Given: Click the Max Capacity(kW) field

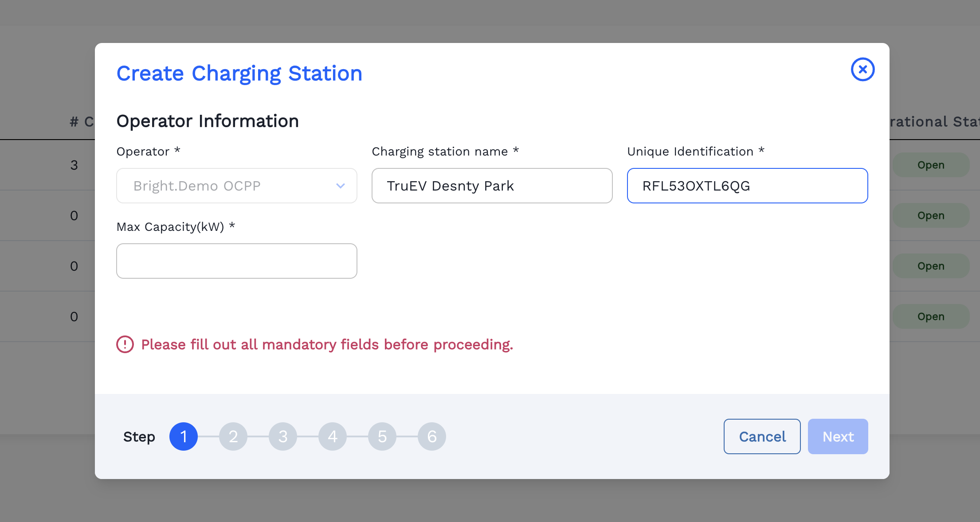Looking at the screenshot, I should tap(236, 261).
